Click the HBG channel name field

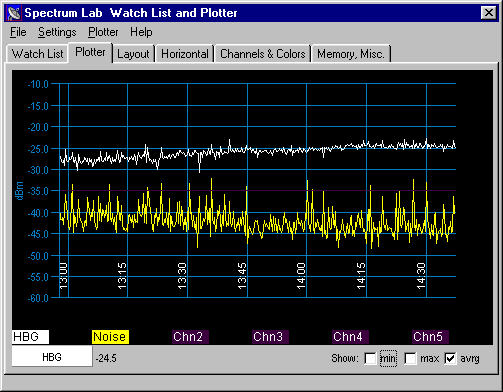point(52,357)
